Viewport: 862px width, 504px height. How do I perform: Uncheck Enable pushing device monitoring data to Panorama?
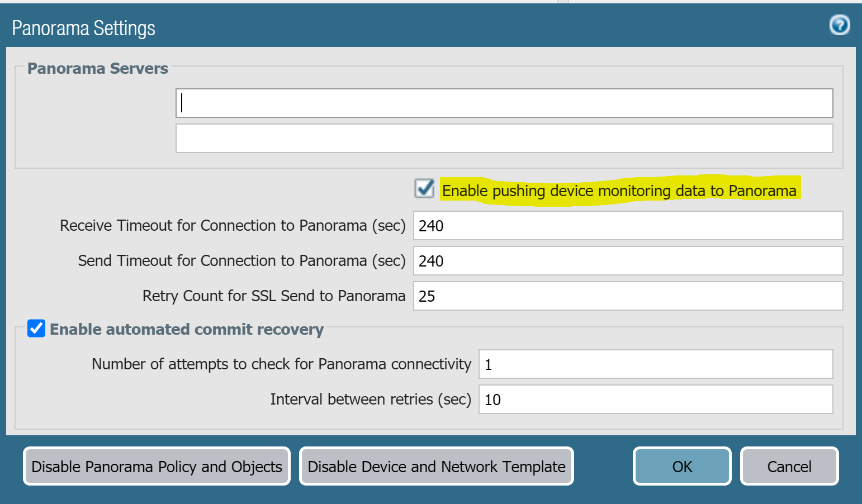tap(424, 189)
